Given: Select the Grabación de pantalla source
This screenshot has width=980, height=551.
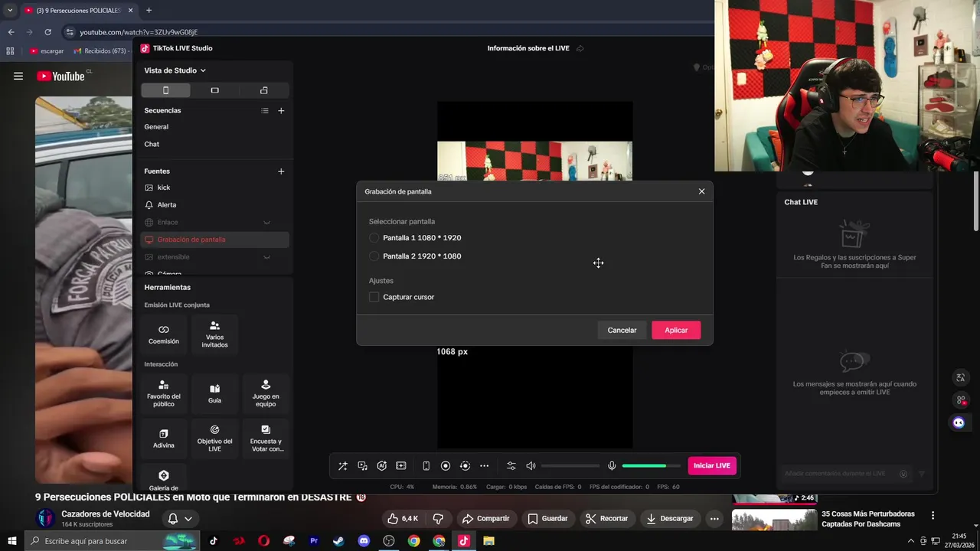Looking at the screenshot, I should (214, 240).
